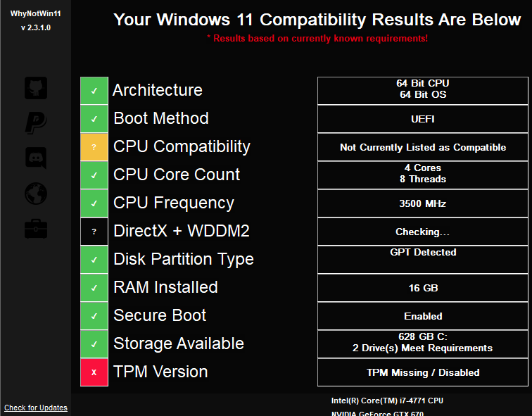Click the CPU Core Count label
This screenshot has width=532, height=416.
pos(177,175)
